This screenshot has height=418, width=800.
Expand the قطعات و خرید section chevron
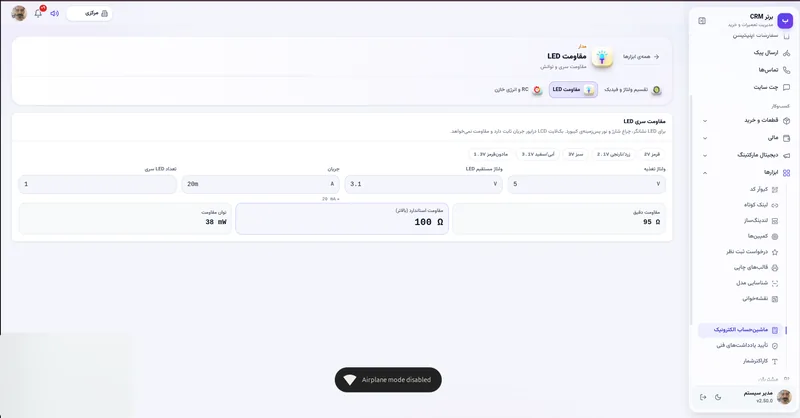[705, 121]
